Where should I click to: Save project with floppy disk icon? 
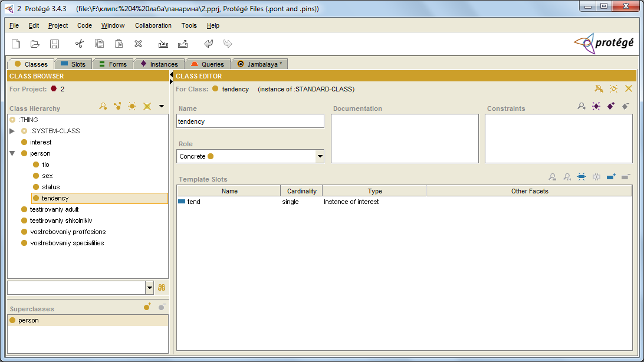[54, 44]
